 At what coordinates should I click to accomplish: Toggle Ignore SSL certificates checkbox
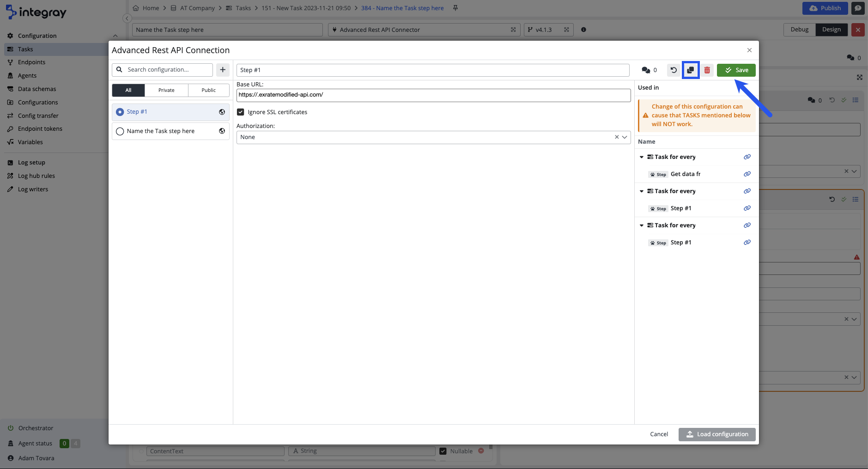(x=240, y=112)
